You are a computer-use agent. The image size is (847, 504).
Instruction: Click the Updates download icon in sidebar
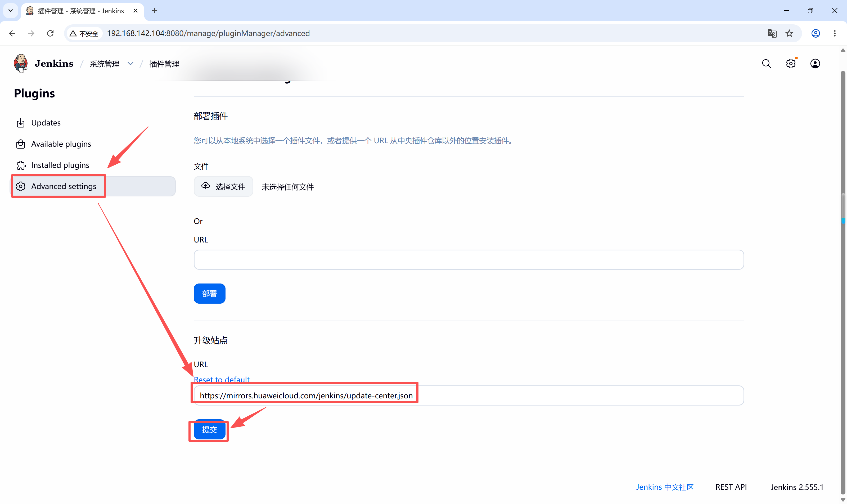pyautogui.click(x=21, y=123)
